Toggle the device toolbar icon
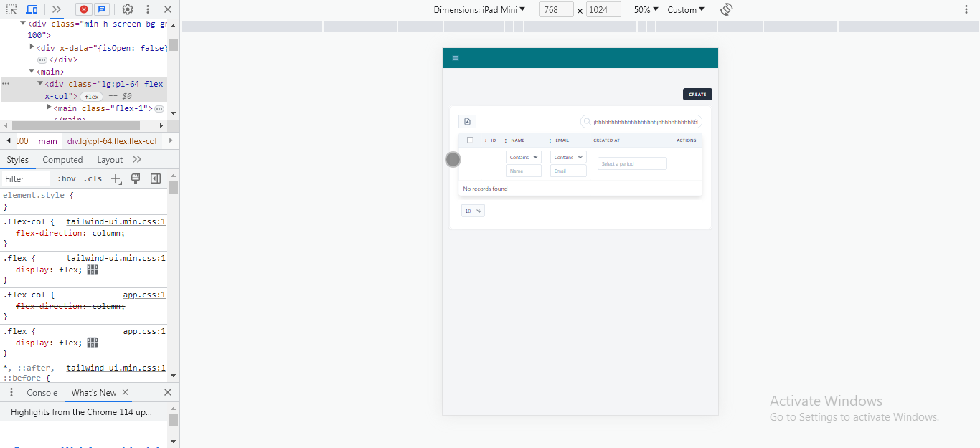This screenshot has width=980, height=448. [x=32, y=9]
